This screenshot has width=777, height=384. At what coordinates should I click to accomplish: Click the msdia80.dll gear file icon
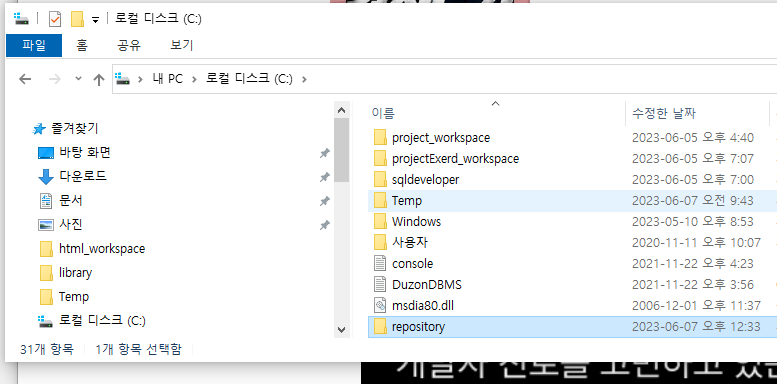pos(380,306)
